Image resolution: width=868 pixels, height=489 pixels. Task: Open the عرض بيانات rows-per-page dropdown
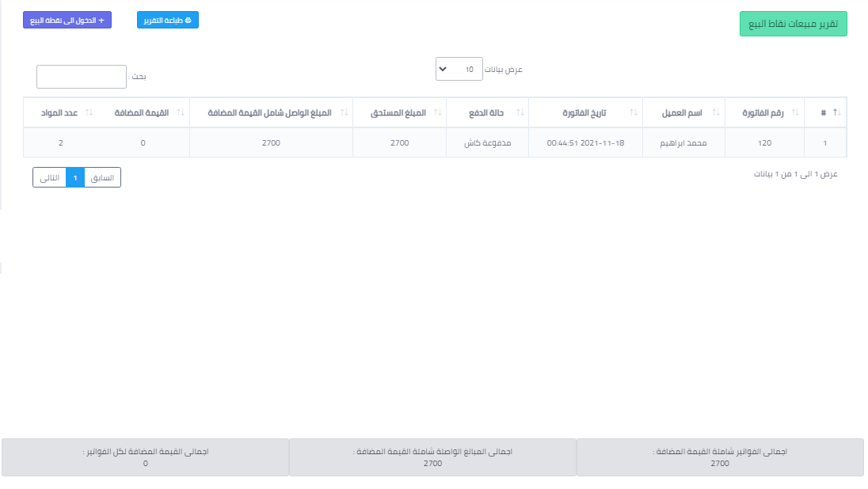coord(459,70)
